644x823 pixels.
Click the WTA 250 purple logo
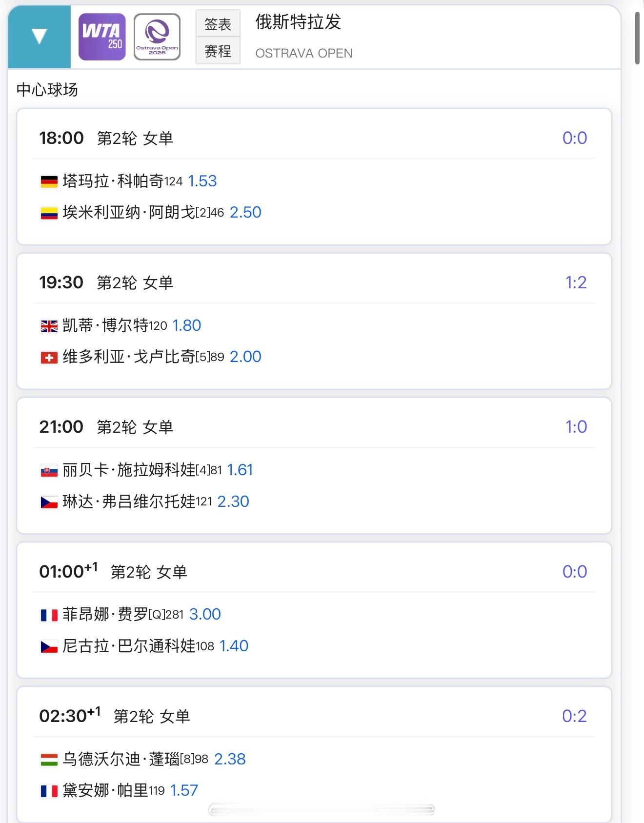pyautogui.click(x=102, y=37)
